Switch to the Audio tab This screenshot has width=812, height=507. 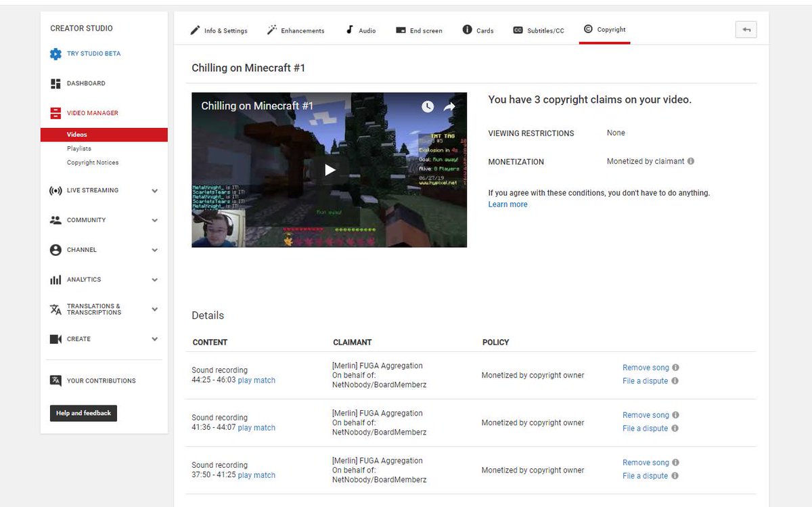[361, 30]
